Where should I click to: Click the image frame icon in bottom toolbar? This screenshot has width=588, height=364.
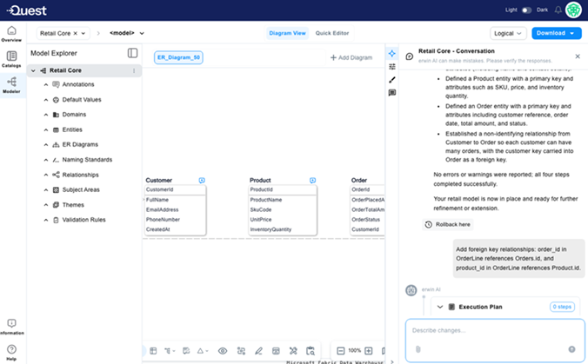[276, 351]
